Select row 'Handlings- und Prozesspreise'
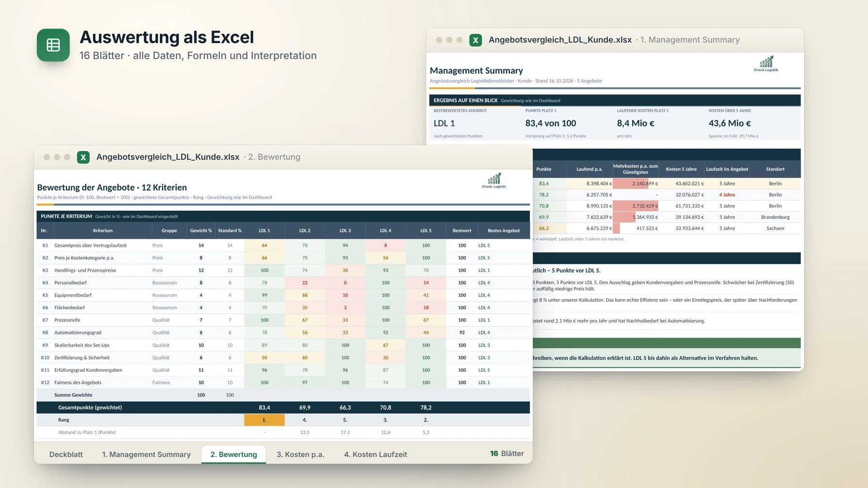The image size is (868, 488). [283, 271]
